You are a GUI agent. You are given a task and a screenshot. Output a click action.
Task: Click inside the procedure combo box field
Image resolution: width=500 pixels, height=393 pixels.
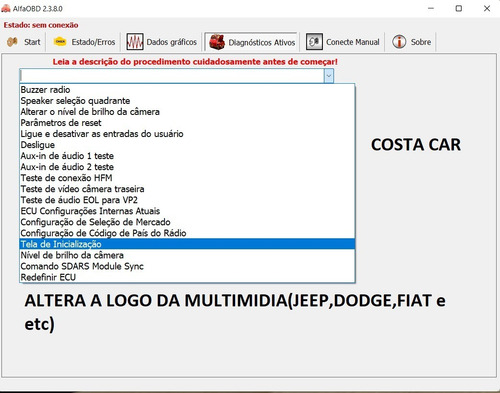(x=172, y=76)
